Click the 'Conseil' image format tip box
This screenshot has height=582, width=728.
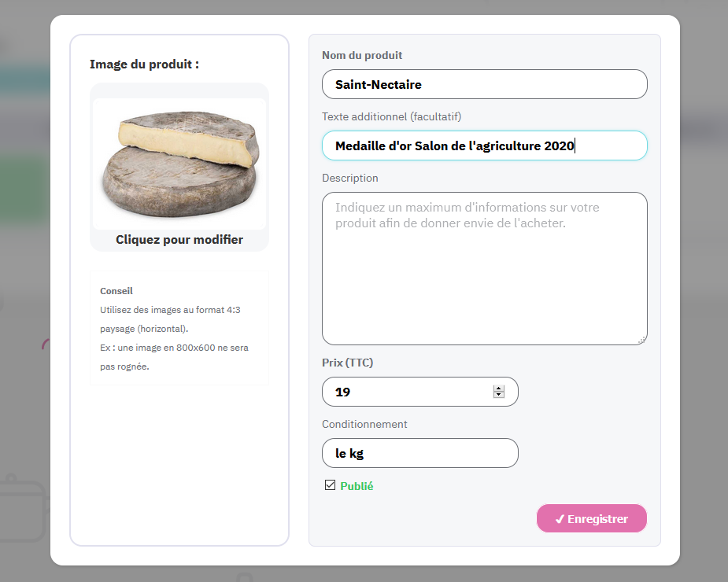(x=179, y=329)
